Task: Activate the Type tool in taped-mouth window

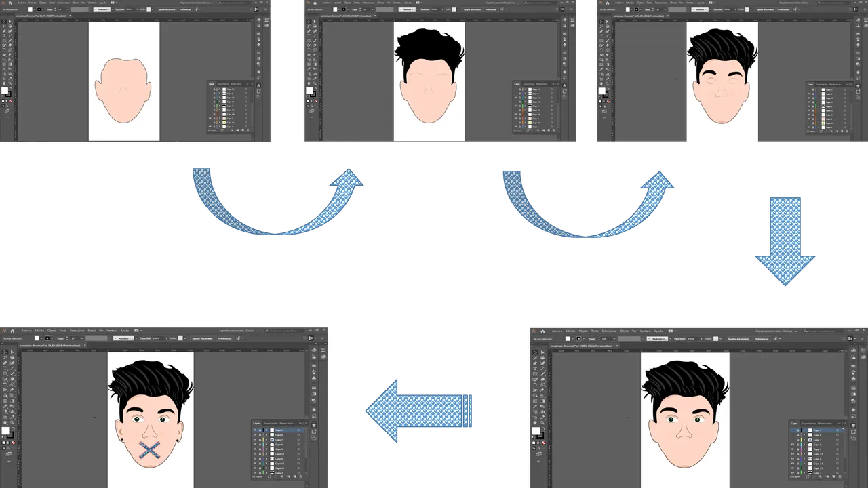Action: [5, 368]
